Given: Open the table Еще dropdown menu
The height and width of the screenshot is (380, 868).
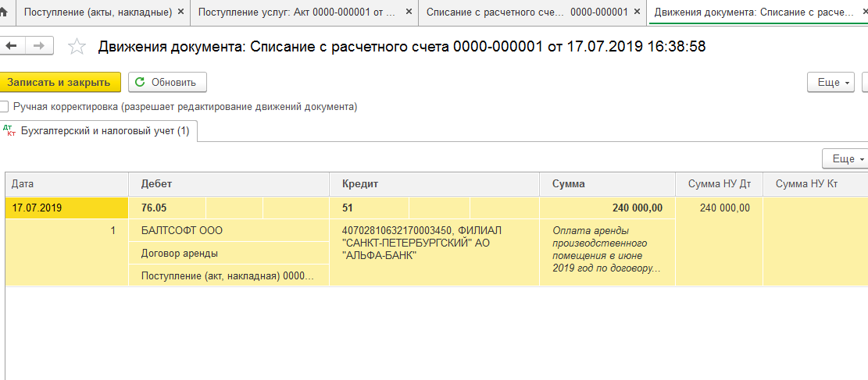Looking at the screenshot, I should (845, 158).
